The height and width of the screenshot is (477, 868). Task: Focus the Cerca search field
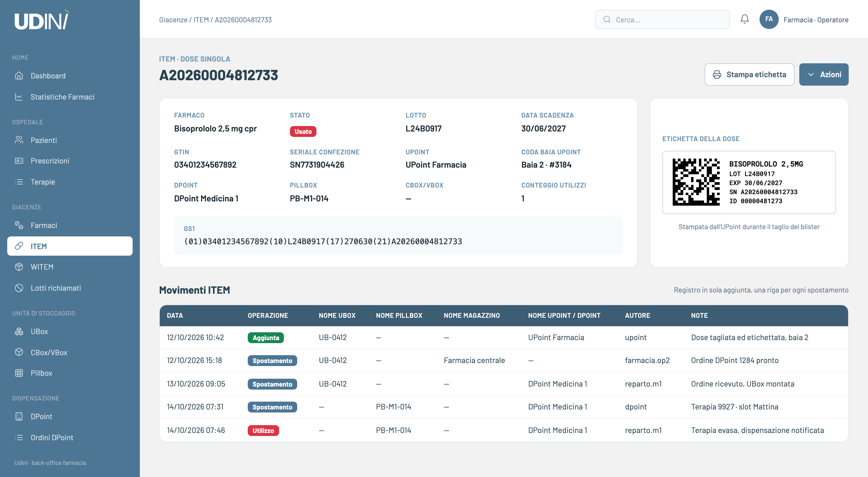(662, 20)
